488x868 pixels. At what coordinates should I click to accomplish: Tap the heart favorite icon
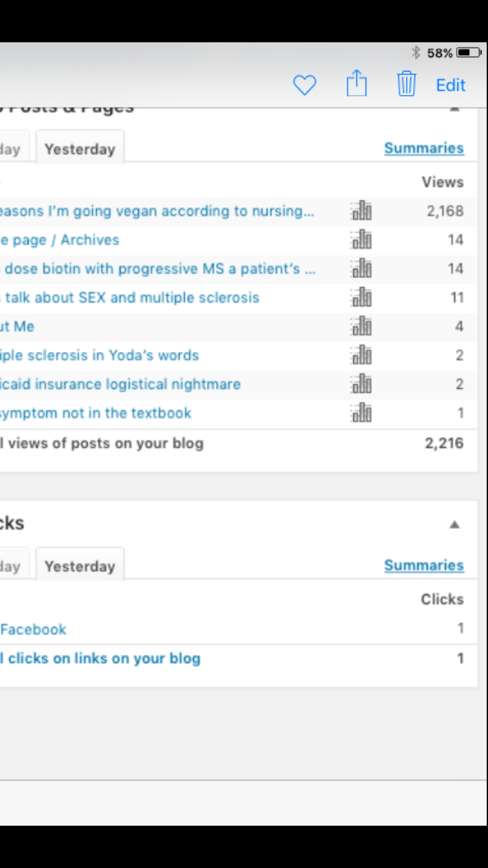point(305,85)
